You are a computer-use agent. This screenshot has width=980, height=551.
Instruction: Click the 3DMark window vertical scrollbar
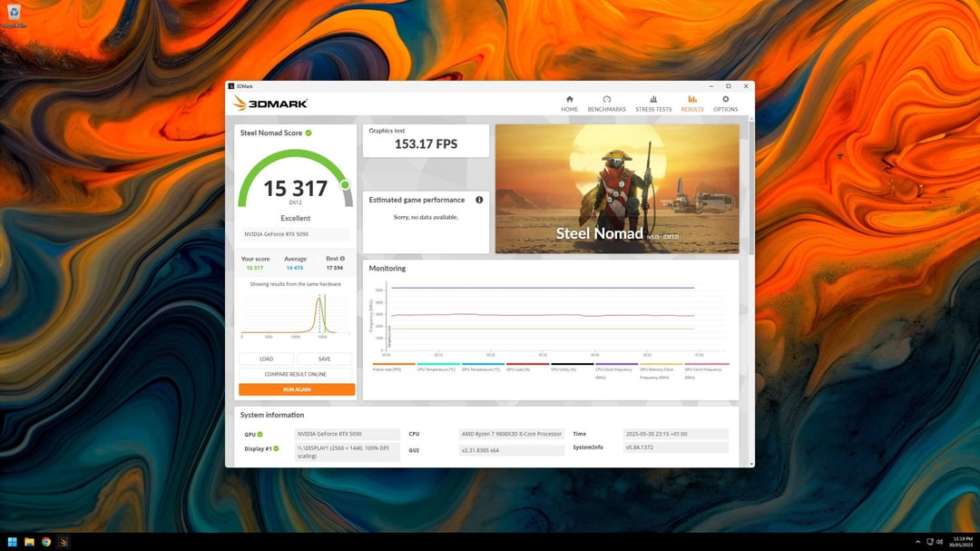pos(751,188)
